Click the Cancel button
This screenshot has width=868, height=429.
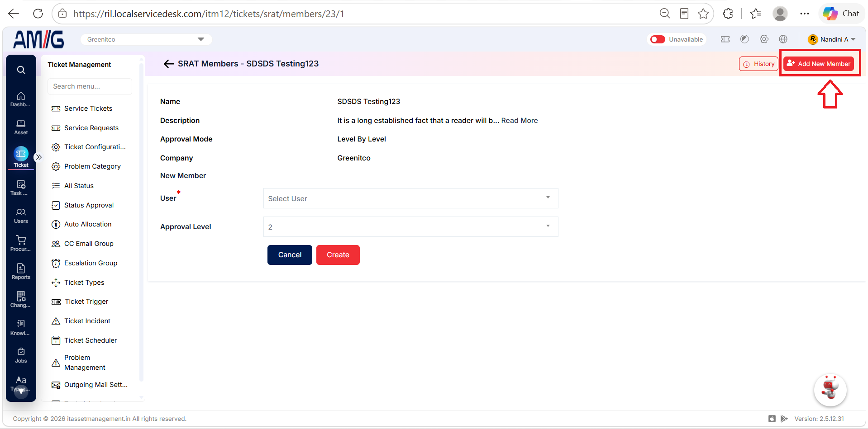(x=290, y=255)
